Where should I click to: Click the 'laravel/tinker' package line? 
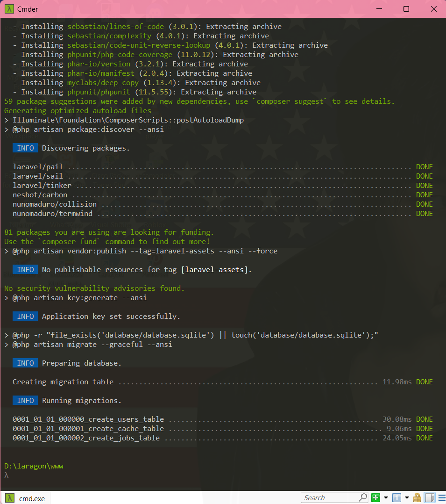(222, 186)
